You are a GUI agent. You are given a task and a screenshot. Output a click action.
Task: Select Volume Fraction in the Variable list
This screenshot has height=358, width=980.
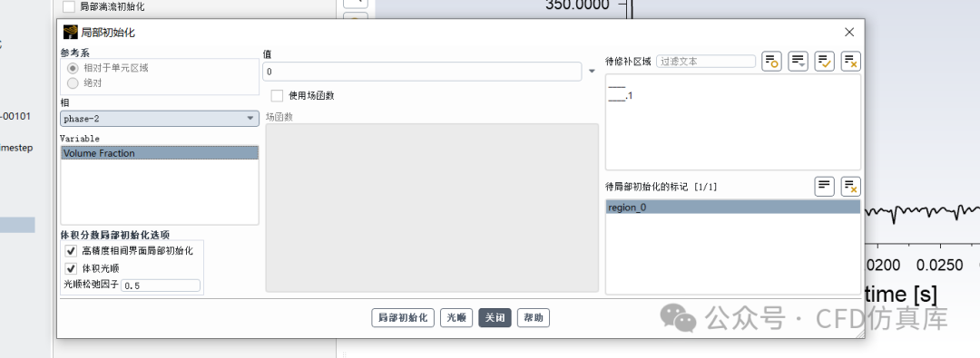pyautogui.click(x=160, y=153)
